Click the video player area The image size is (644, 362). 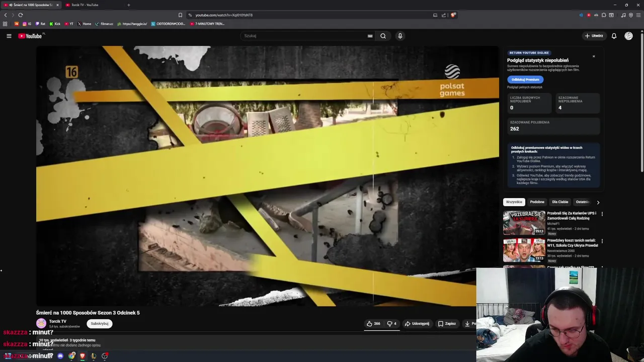click(x=268, y=176)
